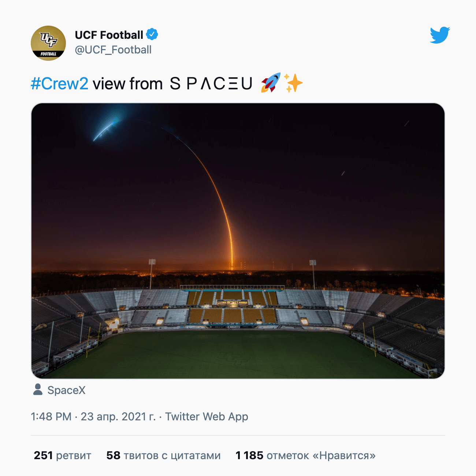Click the tagged-person icon below the photo

38,390
